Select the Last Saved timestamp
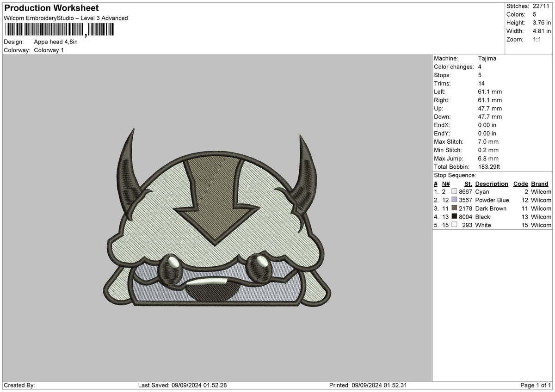This screenshot has height=392, width=555. pyautogui.click(x=182, y=385)
